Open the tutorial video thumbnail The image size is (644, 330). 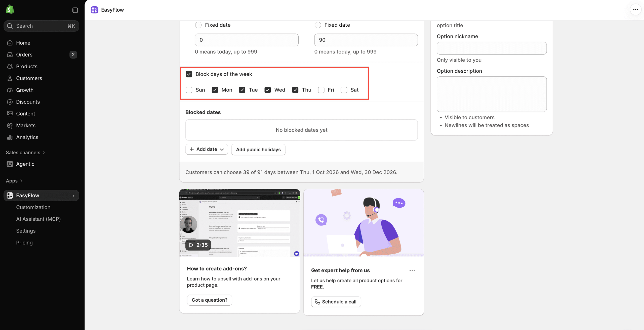coord(239,223)
